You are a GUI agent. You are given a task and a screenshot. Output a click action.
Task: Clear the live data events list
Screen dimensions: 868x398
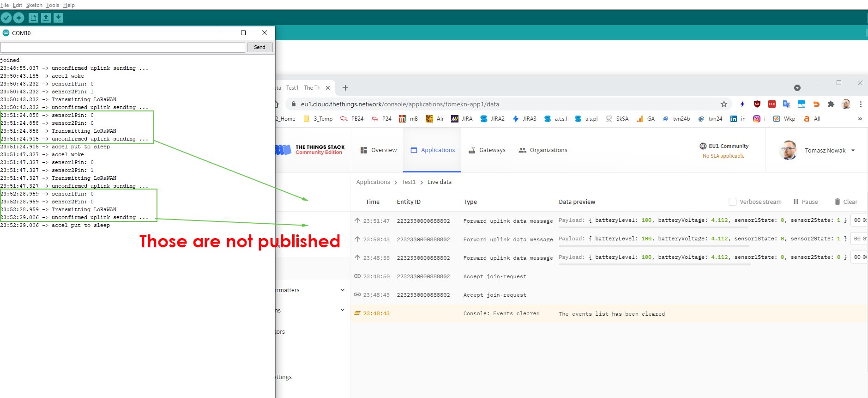pyautogui.click(x=846, y=202)
